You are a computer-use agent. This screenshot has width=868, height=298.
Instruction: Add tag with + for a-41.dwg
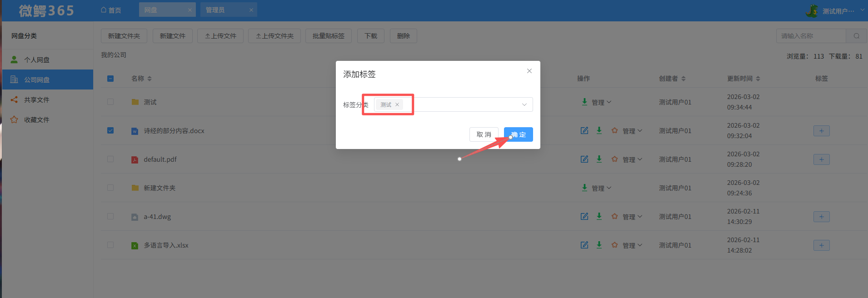(x=822, y=217)
